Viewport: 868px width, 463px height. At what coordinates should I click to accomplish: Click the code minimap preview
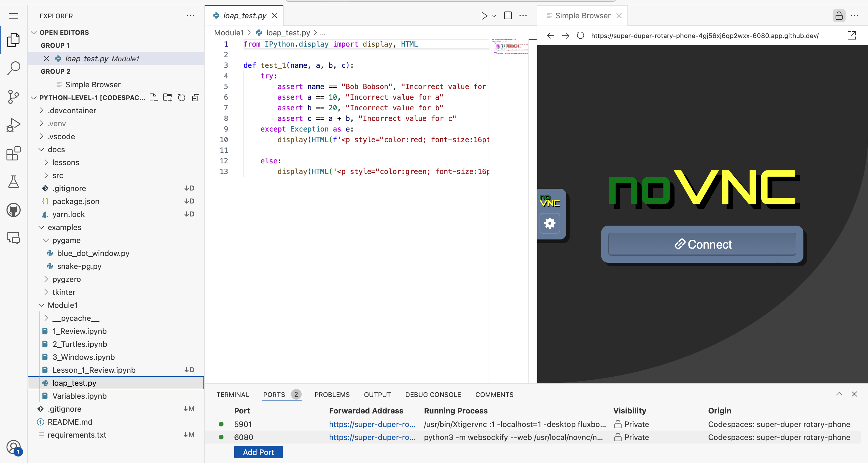(509, 47)
